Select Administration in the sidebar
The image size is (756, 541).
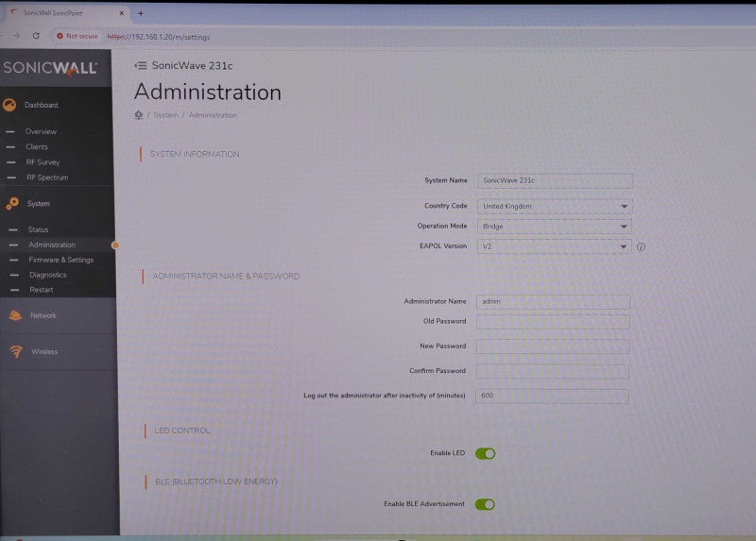pyautogui.click(x=52, y=245)
